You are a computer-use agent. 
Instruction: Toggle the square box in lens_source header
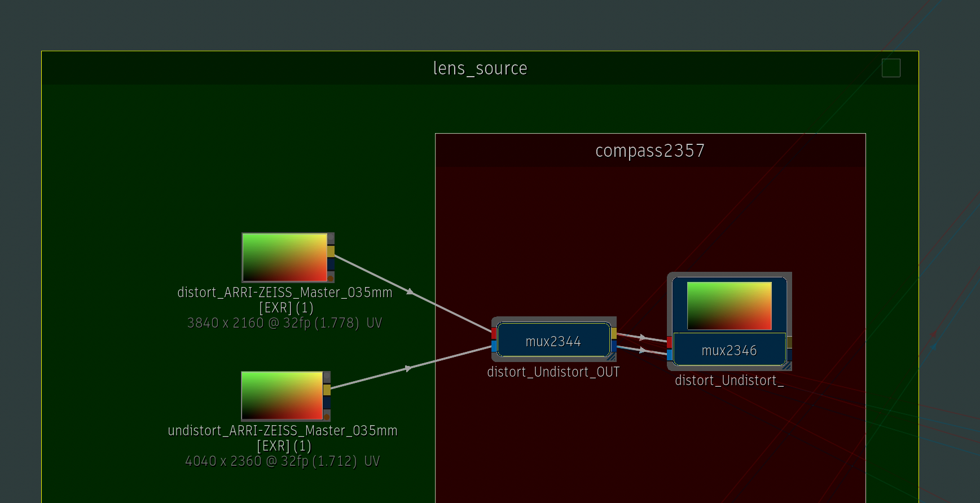(891, 68)
